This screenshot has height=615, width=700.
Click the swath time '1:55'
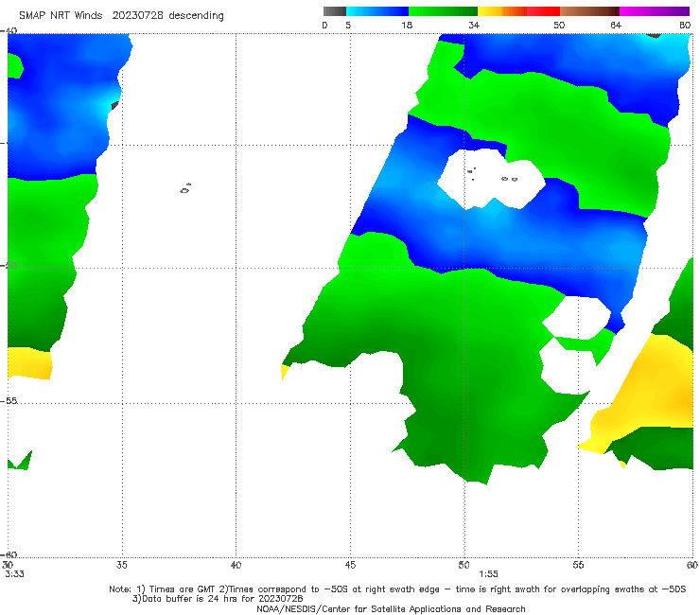[x=488, y=574]
